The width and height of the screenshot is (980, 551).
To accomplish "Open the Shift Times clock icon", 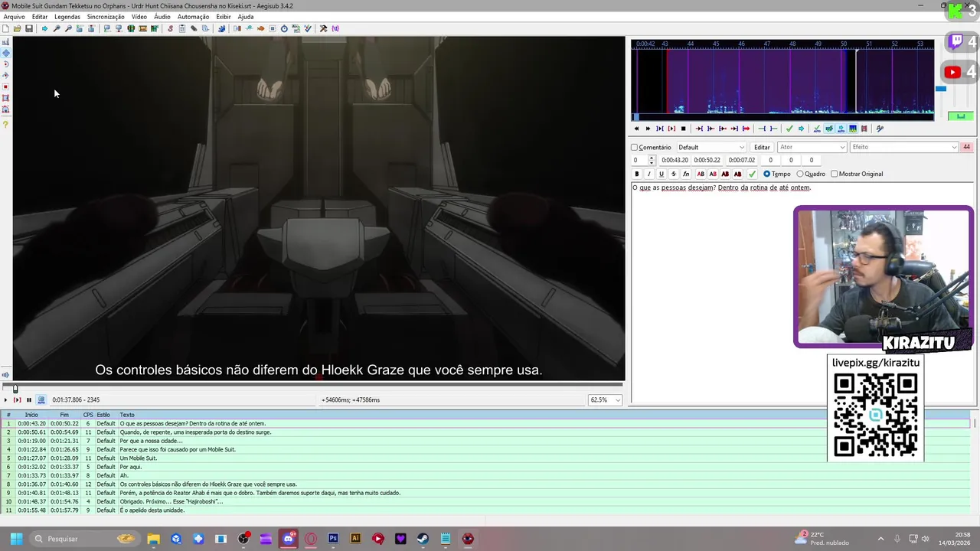I will pyautogui.click(x=284, y=29).
